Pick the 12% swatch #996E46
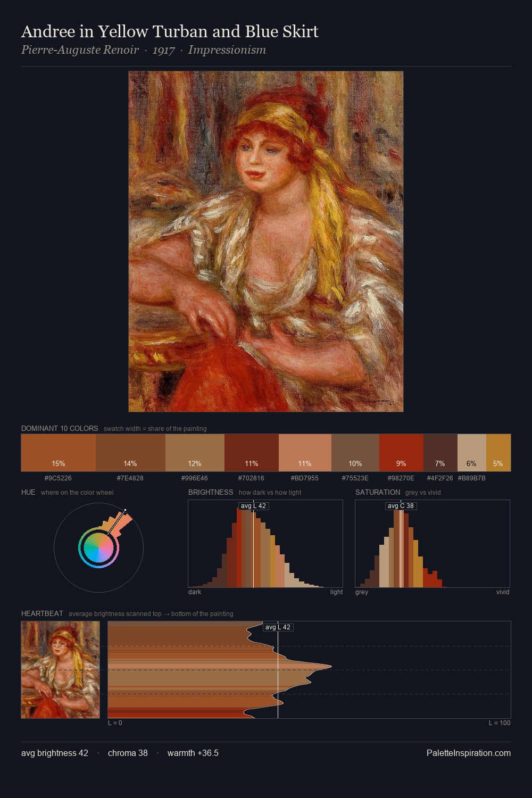The width and height of the screenshot is (532, 798). point(195,453)
